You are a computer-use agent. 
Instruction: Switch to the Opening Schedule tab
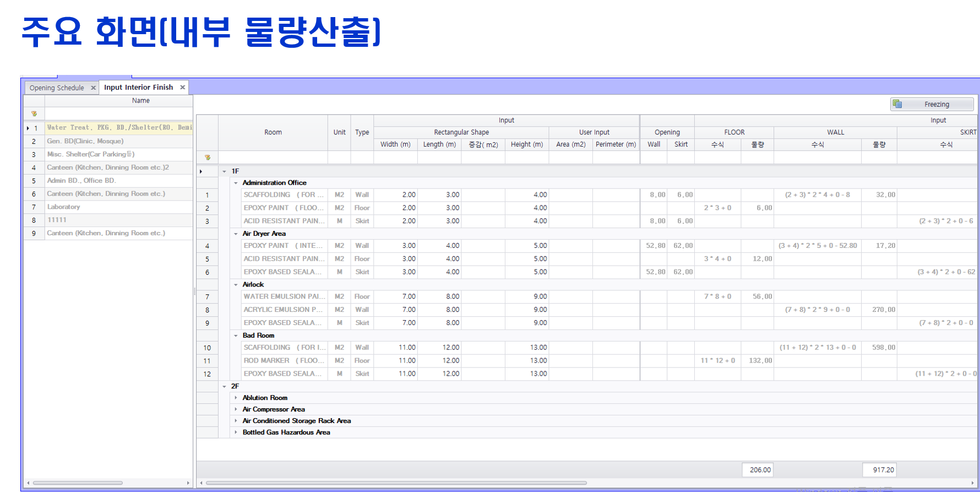[57, 88]
